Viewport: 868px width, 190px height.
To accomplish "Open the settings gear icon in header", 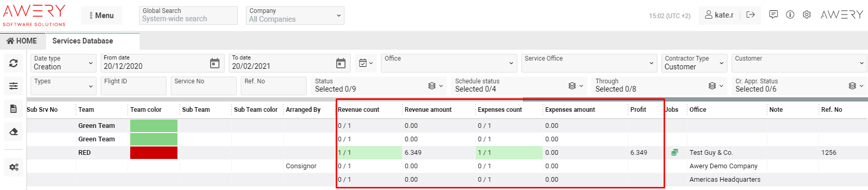I will (x=807, y=14).
